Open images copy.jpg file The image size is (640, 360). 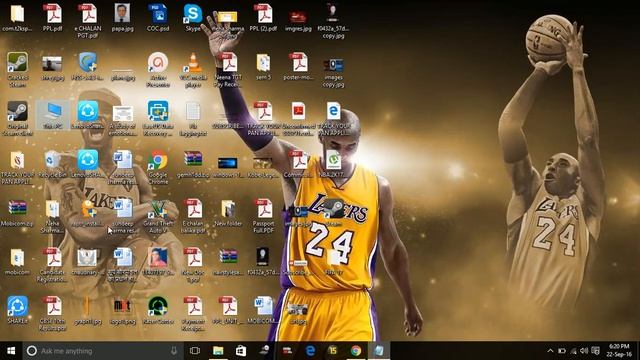(333, 73)
